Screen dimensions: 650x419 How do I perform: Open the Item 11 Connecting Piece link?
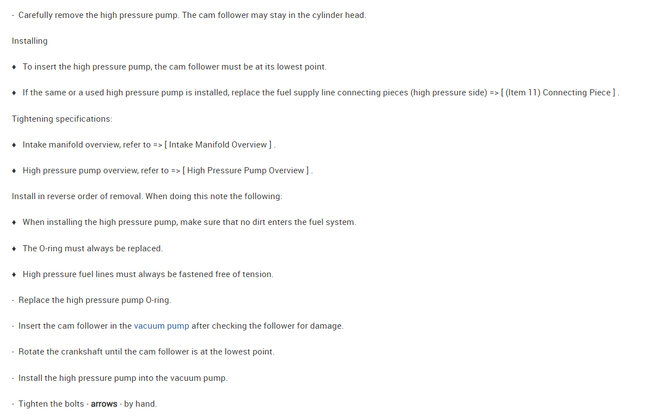[561, 93]
